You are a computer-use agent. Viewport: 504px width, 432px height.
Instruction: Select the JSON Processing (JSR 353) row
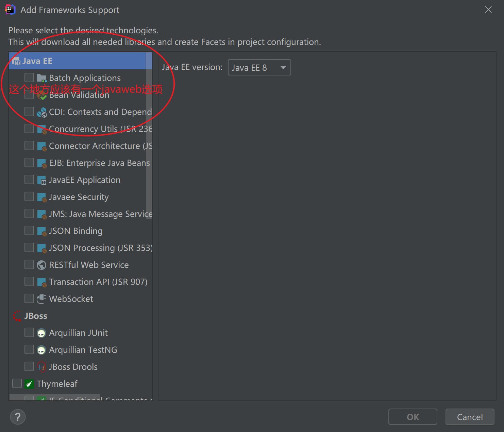click(81, 248)
